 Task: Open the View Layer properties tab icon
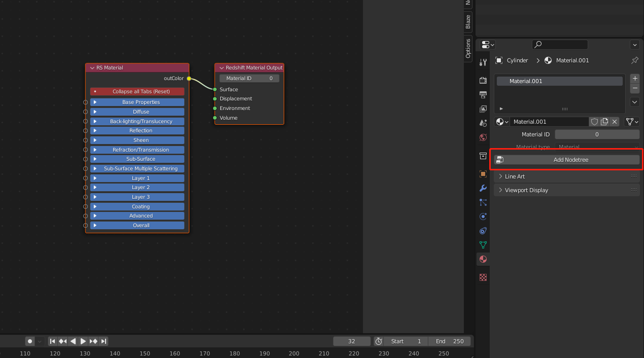(483, 109)
